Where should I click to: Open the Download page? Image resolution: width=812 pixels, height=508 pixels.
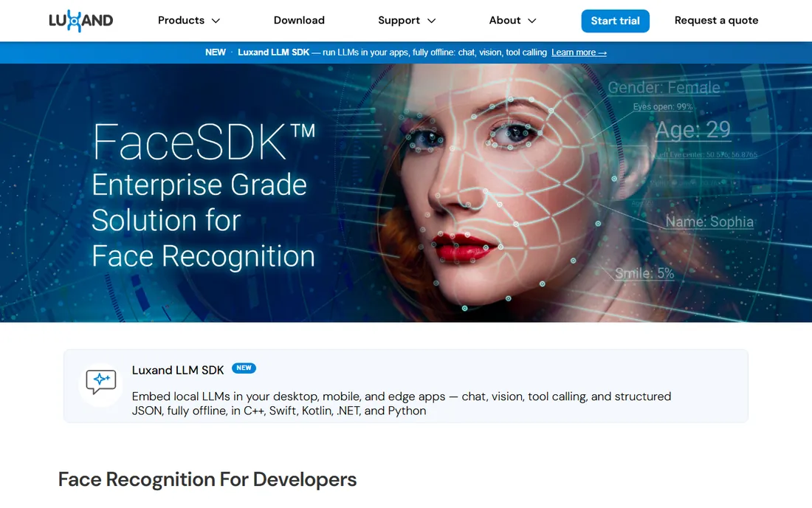pyautogui.click(x=299, y=20)
